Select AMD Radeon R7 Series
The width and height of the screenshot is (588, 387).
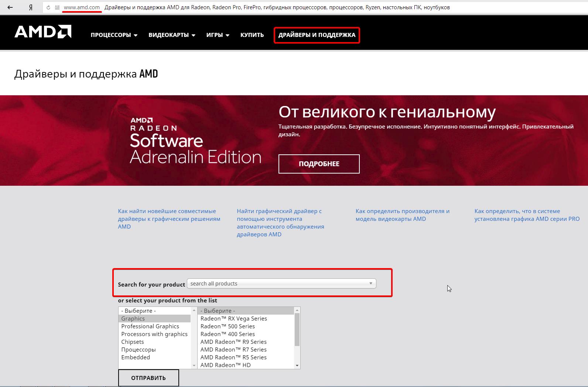(246, 349)
